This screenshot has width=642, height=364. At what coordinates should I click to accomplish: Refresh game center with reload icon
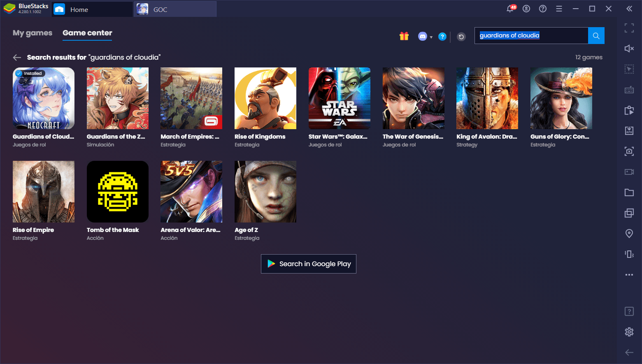461,37
